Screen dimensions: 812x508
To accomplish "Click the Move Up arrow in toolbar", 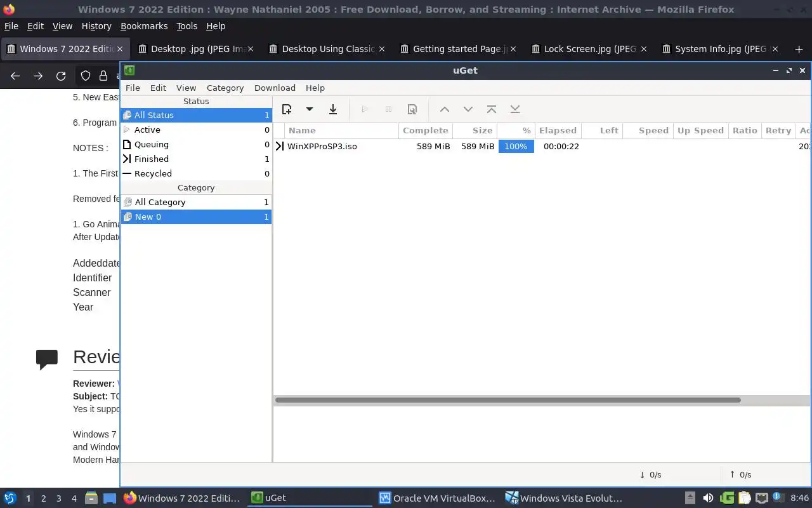I will (x=445, y=109).
